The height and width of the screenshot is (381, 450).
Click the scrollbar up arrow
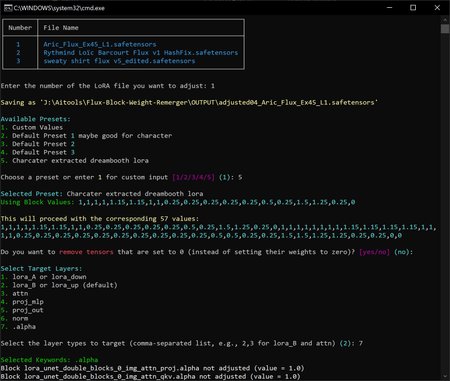[x=445, y=18]
